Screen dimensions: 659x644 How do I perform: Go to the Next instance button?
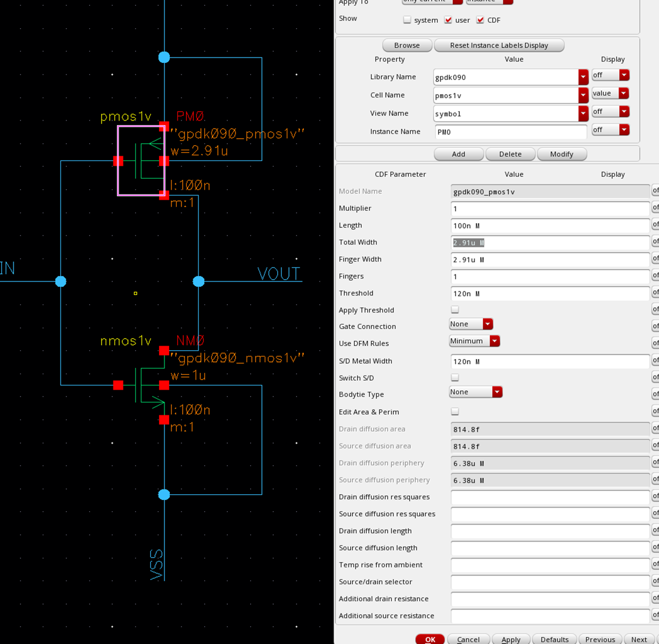[x=639, y=639]
